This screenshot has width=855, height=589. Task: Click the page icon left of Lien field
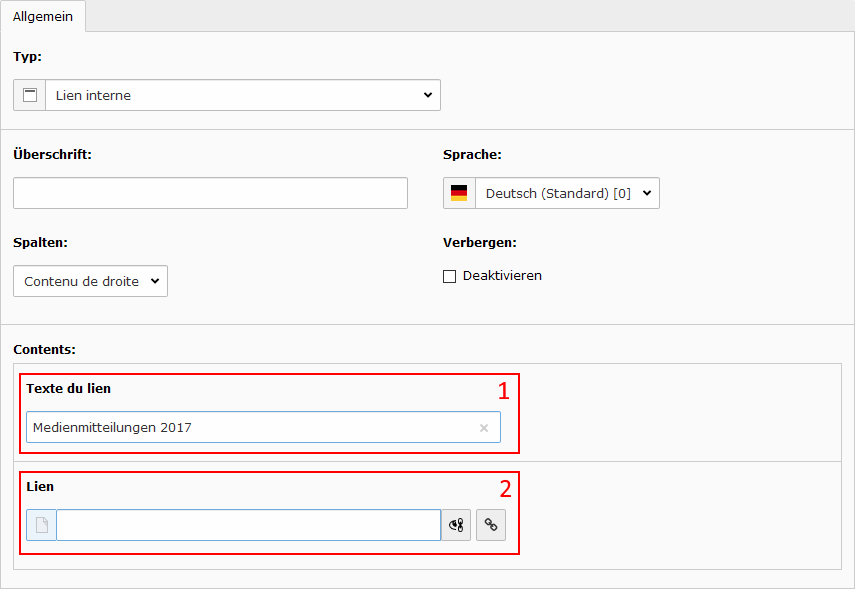coord(41,525)
